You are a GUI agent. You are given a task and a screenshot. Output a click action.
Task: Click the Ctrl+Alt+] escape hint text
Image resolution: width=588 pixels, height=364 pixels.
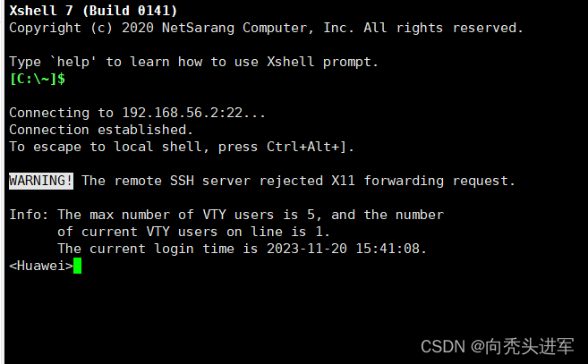coord(306,147)
